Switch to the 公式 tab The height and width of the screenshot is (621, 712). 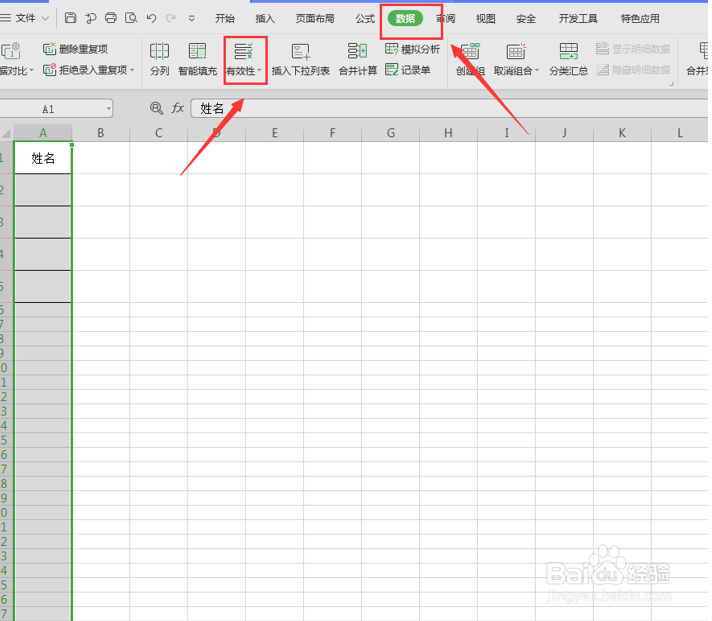(x=365, y=19)
